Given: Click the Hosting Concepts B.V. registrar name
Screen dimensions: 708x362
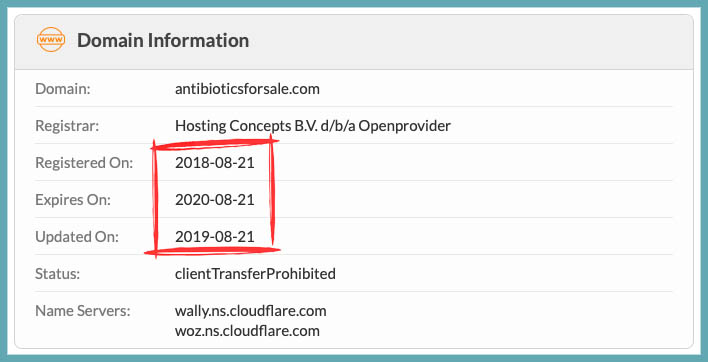Looking at the screenshot, I should [x=313, y=125].
